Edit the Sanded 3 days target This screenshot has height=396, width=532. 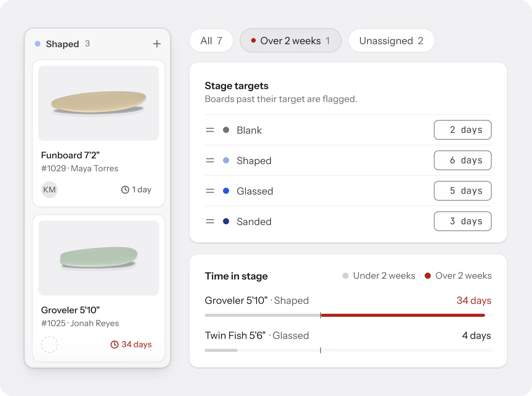coord(463,222)
